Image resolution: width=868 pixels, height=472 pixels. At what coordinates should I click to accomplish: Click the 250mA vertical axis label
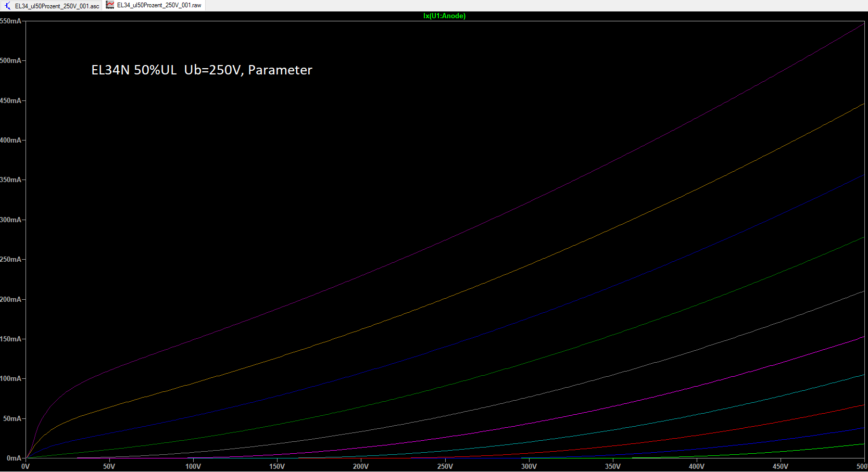[x=11, y=259]
